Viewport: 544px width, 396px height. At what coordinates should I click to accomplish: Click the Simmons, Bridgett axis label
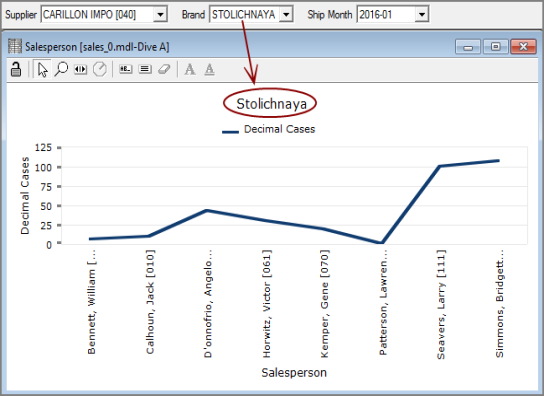499,304
